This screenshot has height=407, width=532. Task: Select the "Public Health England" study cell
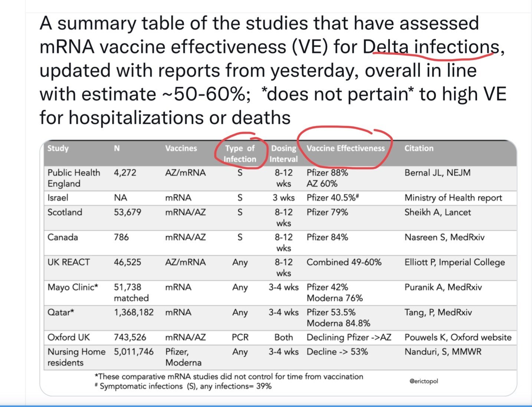[x=73, y=178]
